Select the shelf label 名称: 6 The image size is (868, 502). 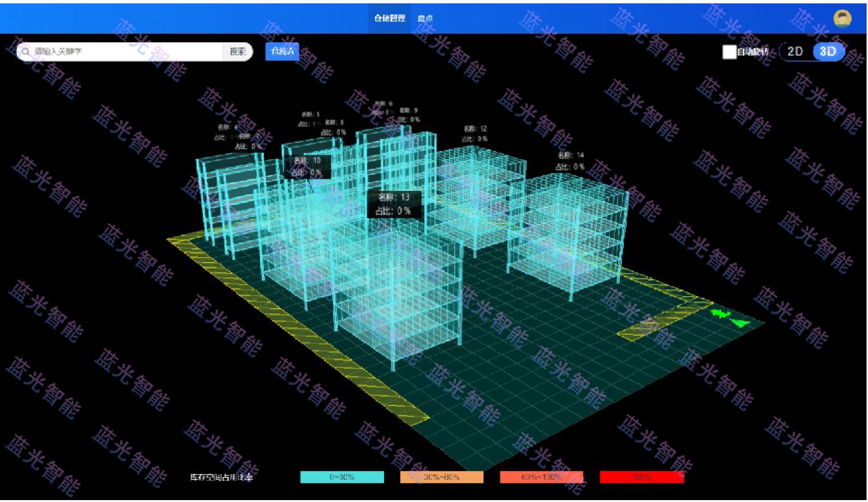pos(383,108)
